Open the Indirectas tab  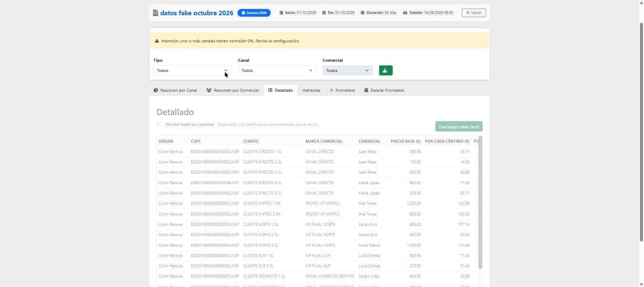pyautogui.click(x=311, y=90)
